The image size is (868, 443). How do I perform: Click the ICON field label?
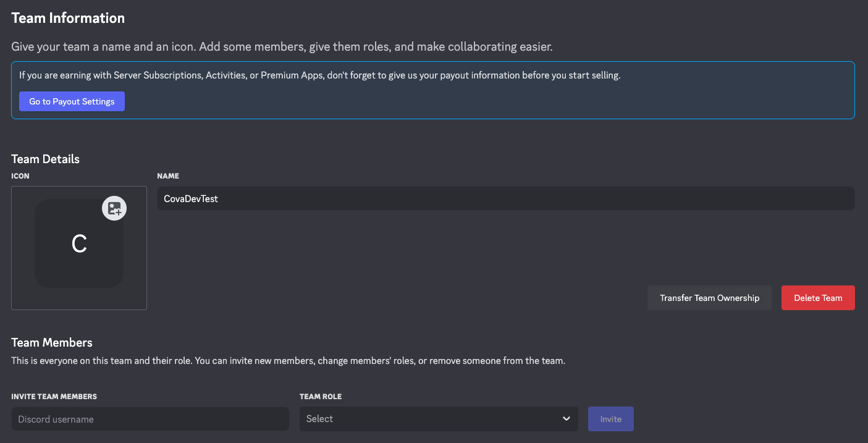tap(20, 176)
